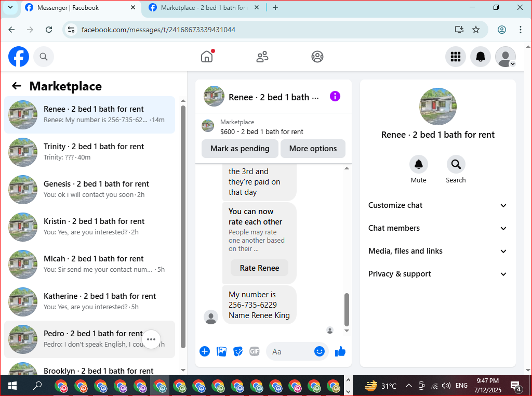Open more actions with the blue plus icon
The width and height of the screenshot is (532, 396).
pyautogui.click(x=205, y=351)
